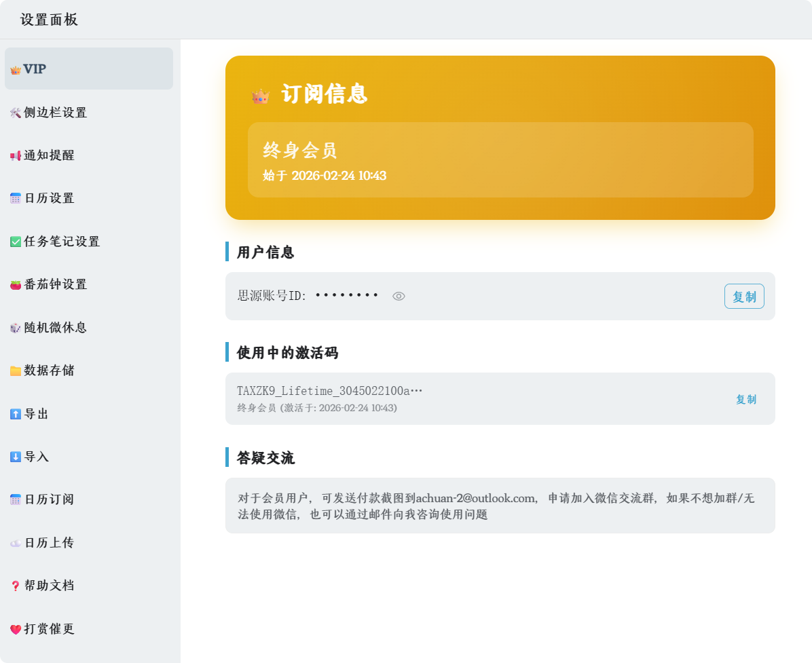Click the 用户信息 section heading
This screenshot has height=663, width=812.
265,252
